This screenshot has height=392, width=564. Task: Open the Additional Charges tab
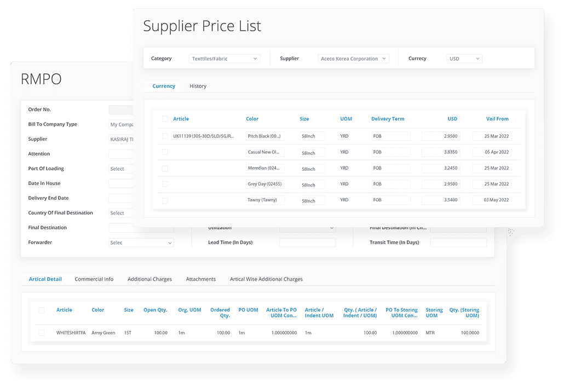(x=149, y=279)
